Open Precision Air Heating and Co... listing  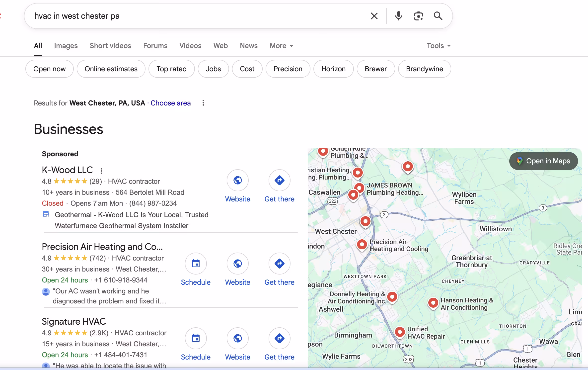click(x=102, y=247)
